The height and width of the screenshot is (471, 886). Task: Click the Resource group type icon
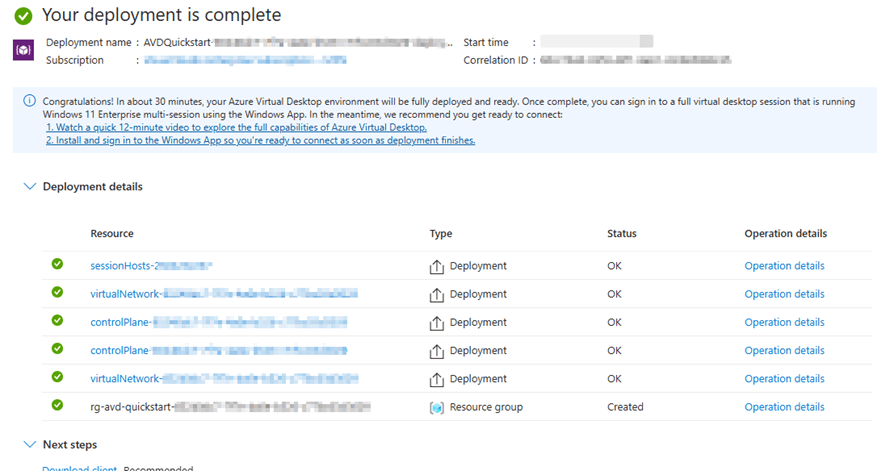436,407
